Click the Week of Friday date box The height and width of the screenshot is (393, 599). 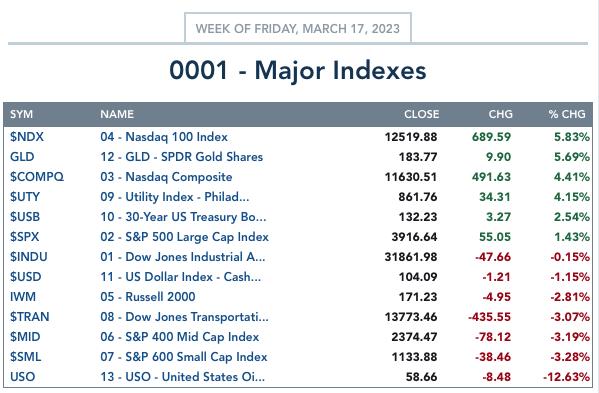[x=298, y=28]
